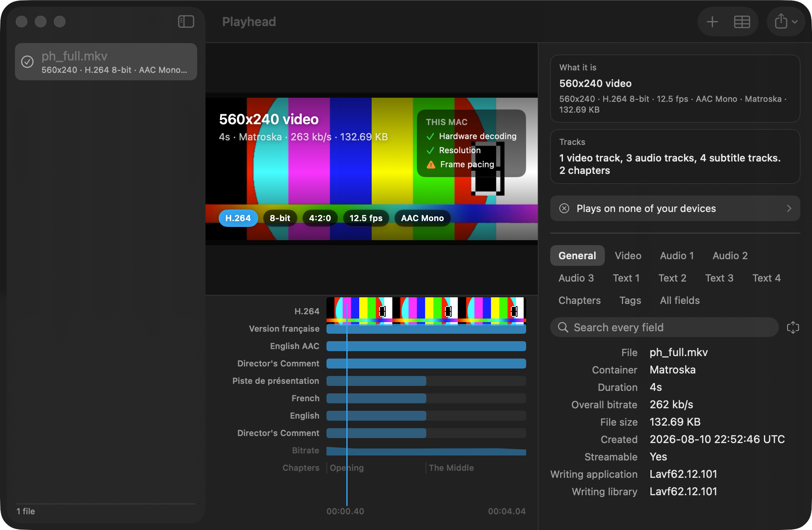Click the share export icon
The image size is (812, 530).
781,21
